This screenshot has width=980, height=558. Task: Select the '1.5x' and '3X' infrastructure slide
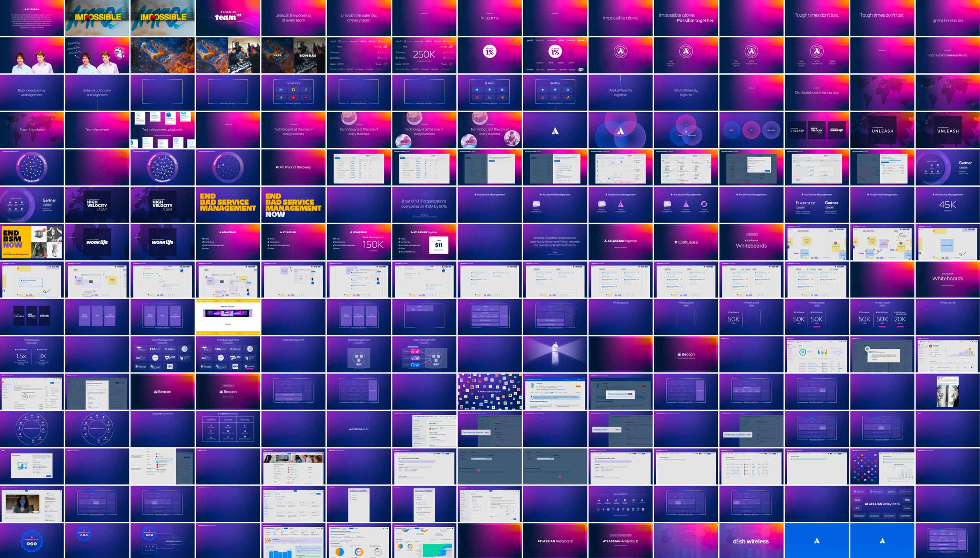coord(32,354)
